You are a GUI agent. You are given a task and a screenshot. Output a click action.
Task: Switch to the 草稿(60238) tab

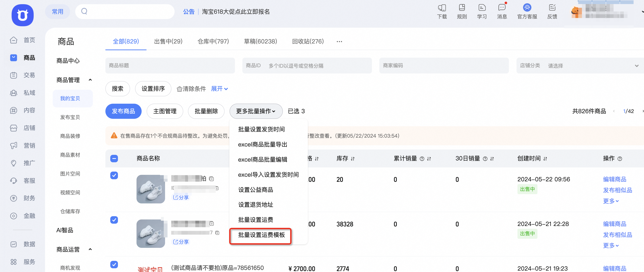pos(260,41)
